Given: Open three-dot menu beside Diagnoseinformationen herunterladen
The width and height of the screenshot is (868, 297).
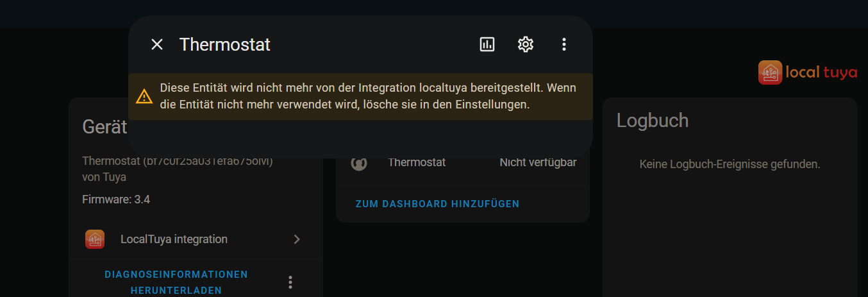Looking at the screenshot, I should (290, 282).
